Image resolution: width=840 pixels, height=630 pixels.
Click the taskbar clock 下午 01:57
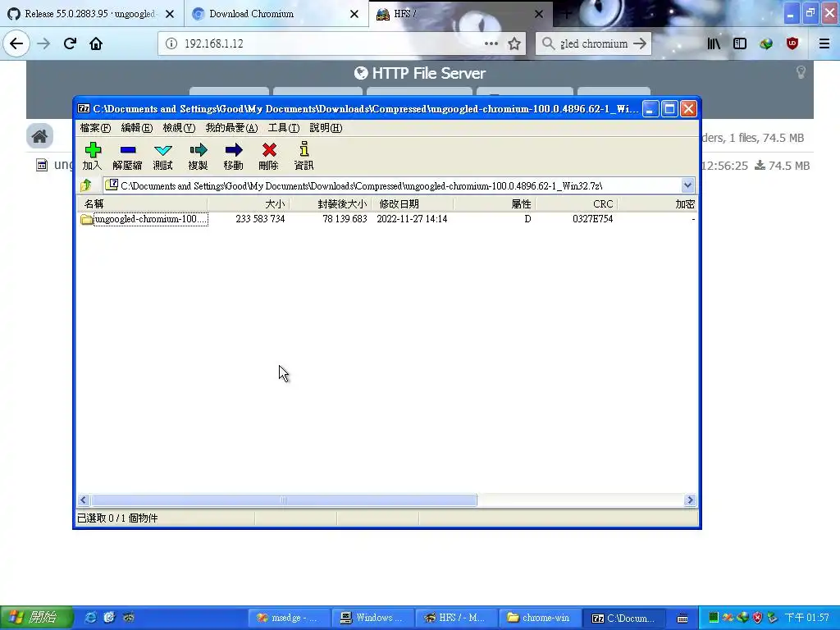(807, 618)
